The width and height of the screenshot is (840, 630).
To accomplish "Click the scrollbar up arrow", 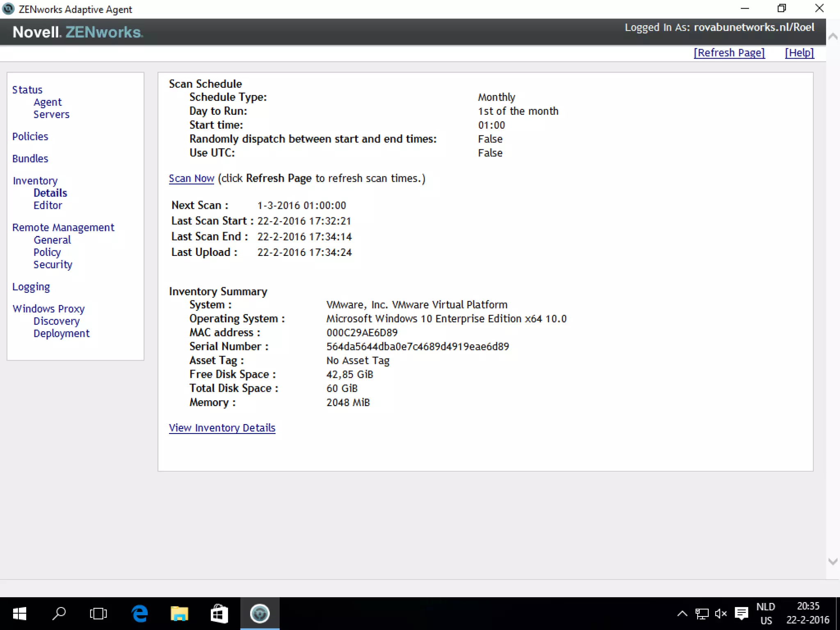I will click(x=833, y=37).
